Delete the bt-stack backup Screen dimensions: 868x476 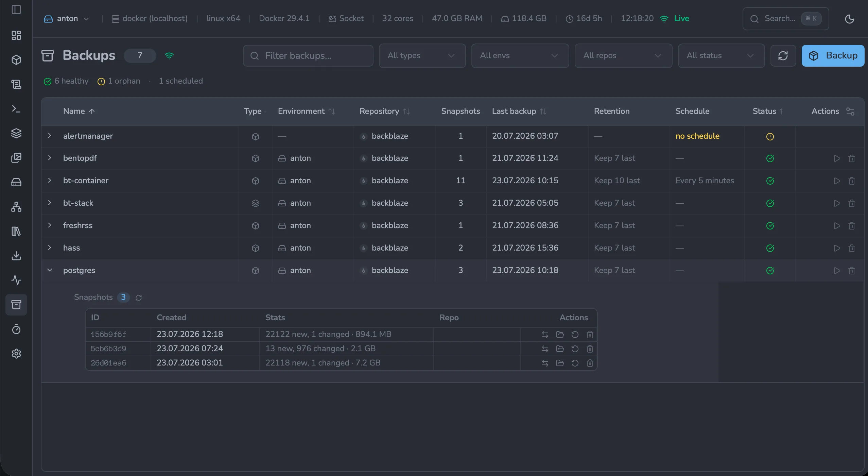click(852, 203)
